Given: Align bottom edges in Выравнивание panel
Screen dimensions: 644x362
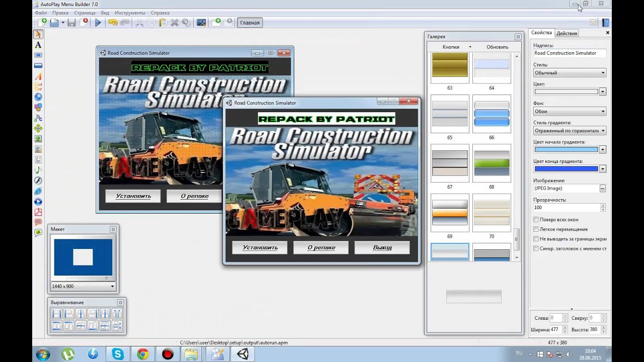Looking at the screenshot, I should (x=93, y=326).
